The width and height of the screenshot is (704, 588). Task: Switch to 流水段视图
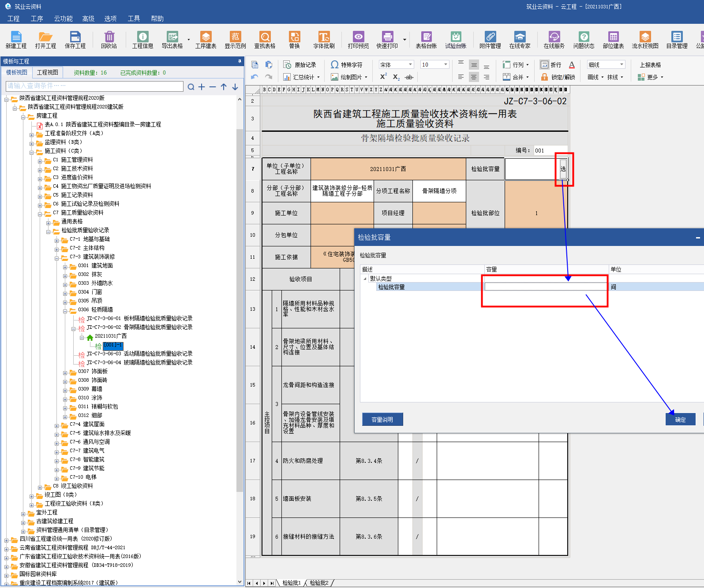click(645, 40)
